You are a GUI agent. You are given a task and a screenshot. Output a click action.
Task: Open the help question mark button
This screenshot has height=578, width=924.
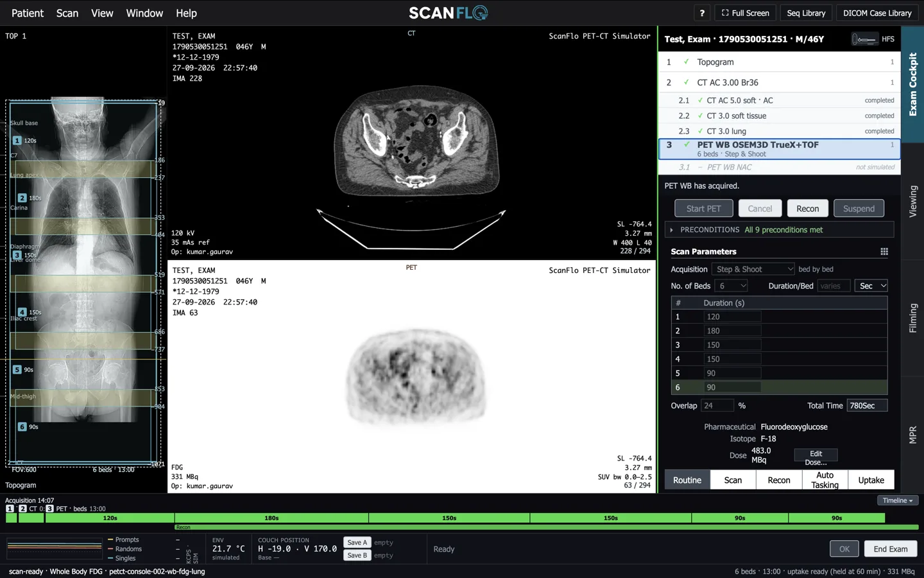pyautogui.click(x=702, y=13)
